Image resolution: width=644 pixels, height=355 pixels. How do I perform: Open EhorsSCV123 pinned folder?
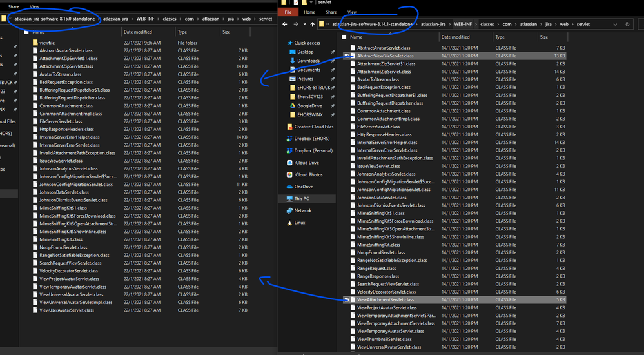[309, 97]
